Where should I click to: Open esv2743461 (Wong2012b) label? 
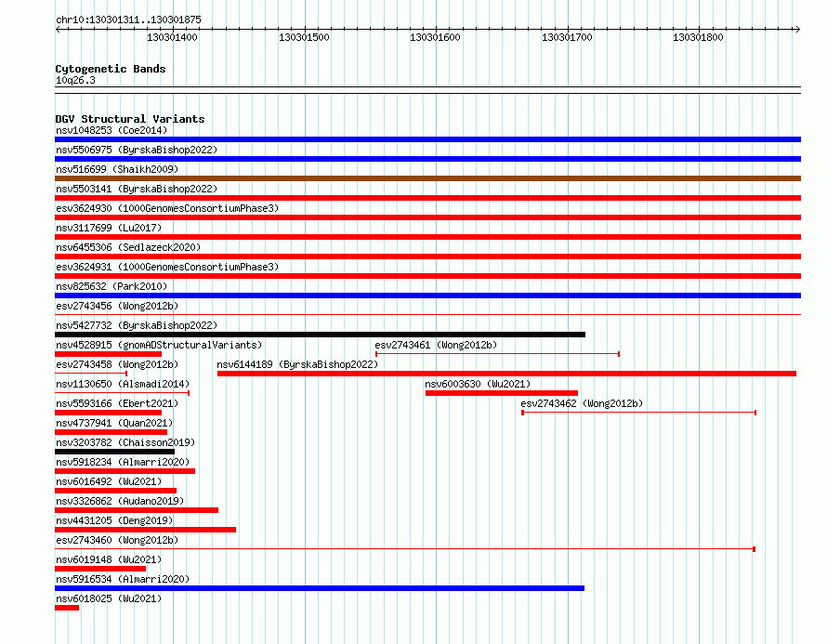point(436,345)
